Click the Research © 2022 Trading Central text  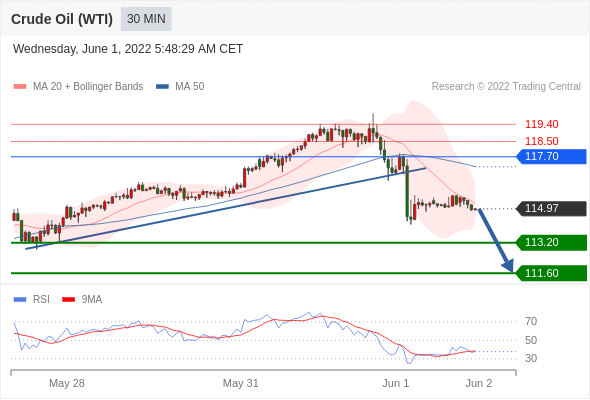click(x=506, y=87)
